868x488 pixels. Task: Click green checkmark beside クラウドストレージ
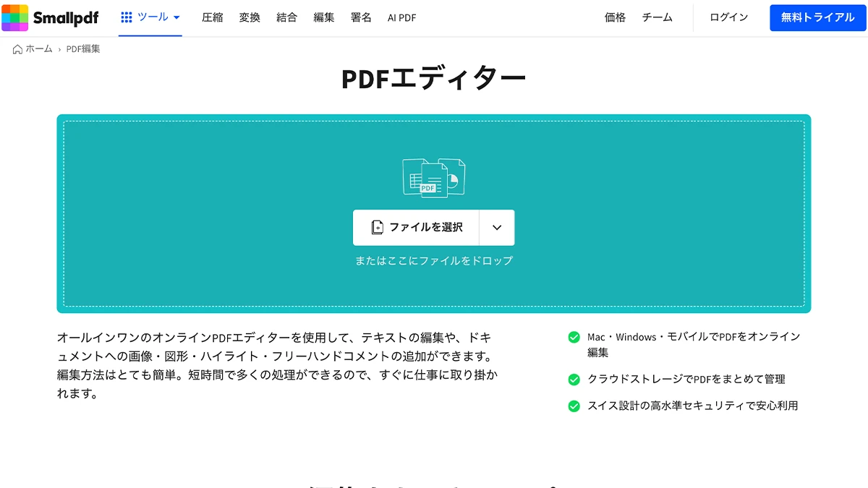[x=574, y=380]
